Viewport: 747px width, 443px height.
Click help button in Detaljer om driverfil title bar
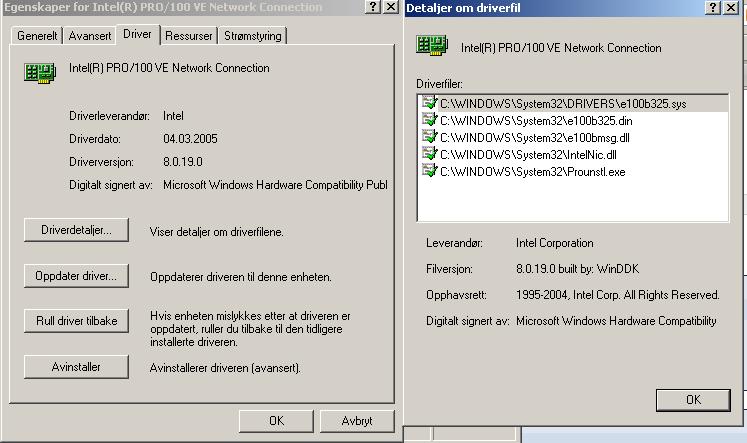[712, 7]
